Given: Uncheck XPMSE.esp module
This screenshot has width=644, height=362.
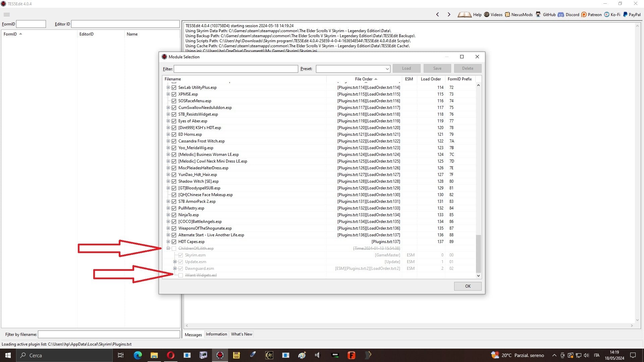Looking at the screenshot, I should [174, 94].
